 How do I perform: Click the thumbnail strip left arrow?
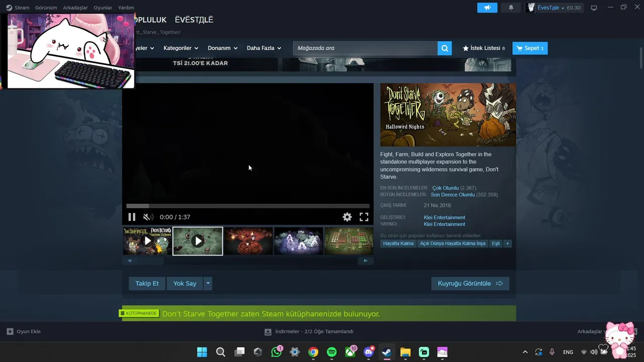[x=129, y=260]
